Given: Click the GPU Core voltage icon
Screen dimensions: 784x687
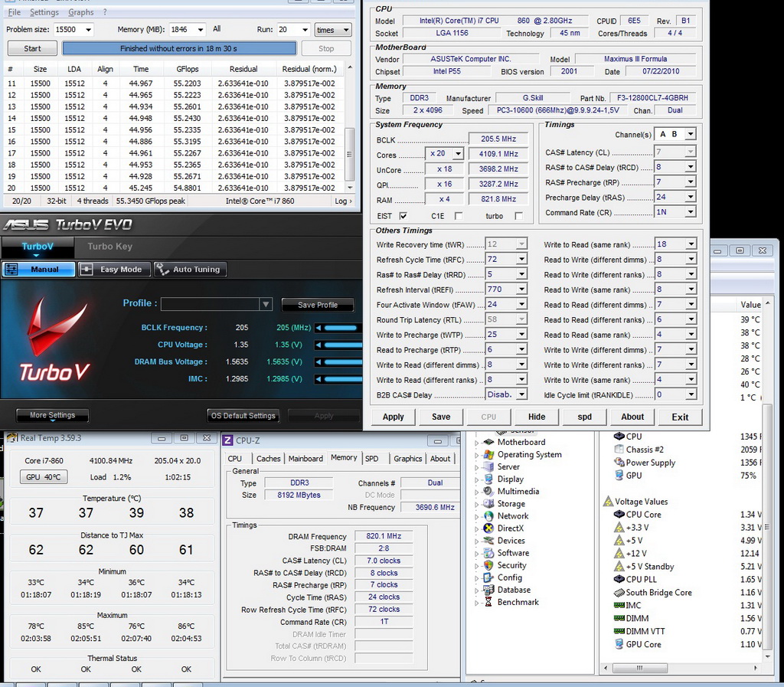Looking at the screenshot, I should pos(619,644).
